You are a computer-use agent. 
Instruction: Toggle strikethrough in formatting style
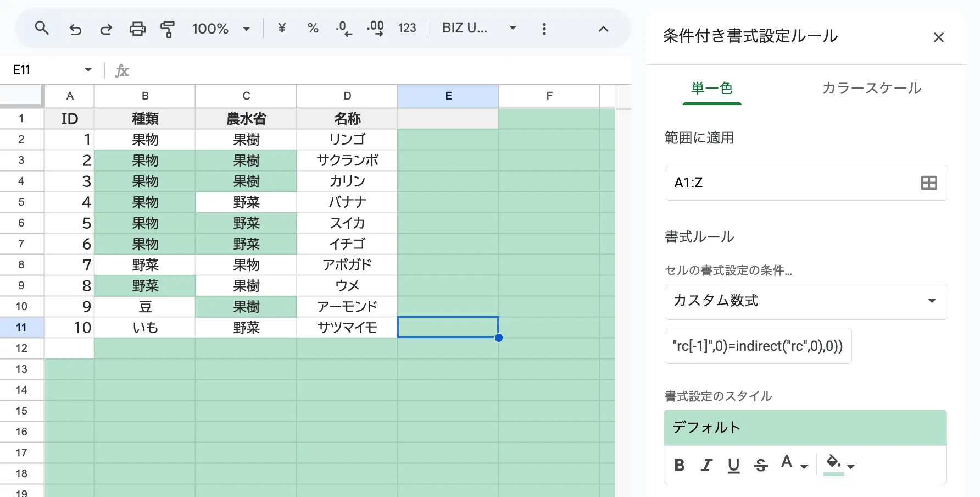(761, 465)
